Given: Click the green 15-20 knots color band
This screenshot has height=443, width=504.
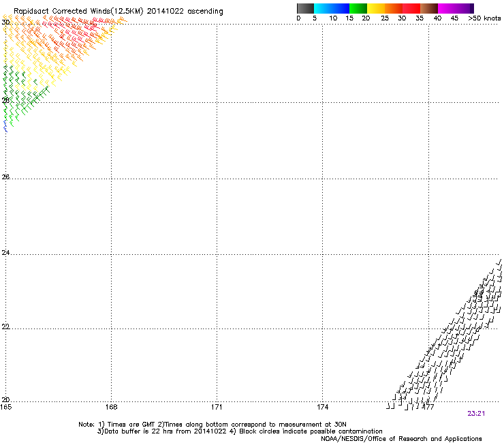Looking at the screenshot, I should [x=358, y=8].
